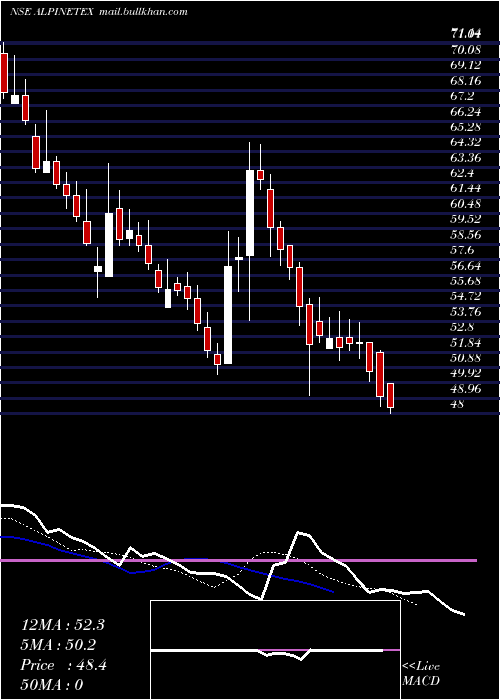
Task: Select the 53.76 price axis label
Action: [x=466, y=312]
